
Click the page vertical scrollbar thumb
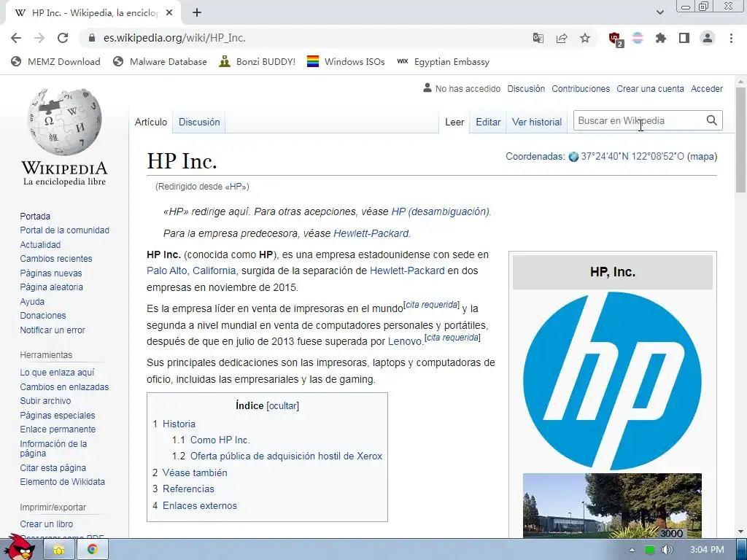point(740,140)
